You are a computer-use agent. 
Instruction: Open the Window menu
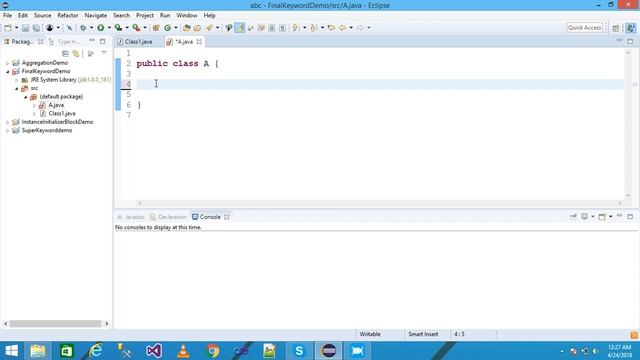tap(187, 15)
